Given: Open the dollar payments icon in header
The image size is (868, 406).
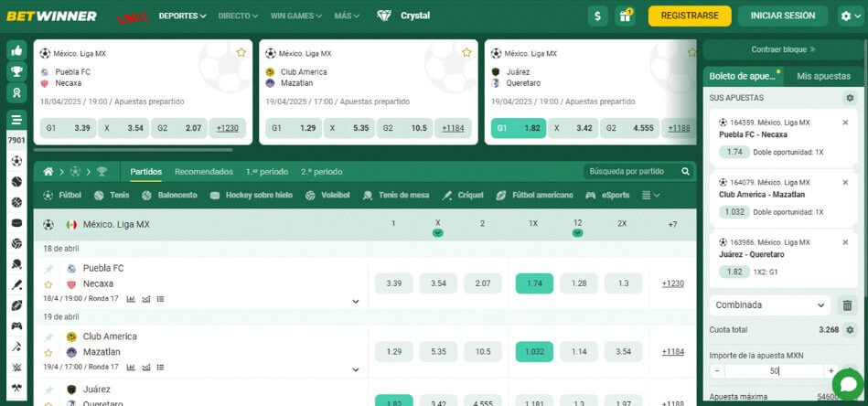Looking at the screenshot, I should (x=597, y=16).
